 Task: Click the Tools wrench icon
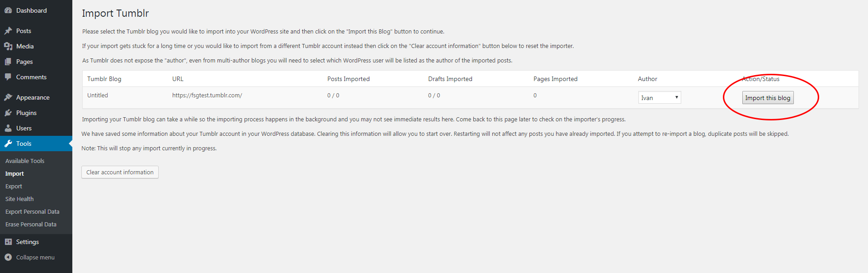(x=9, y=143)
